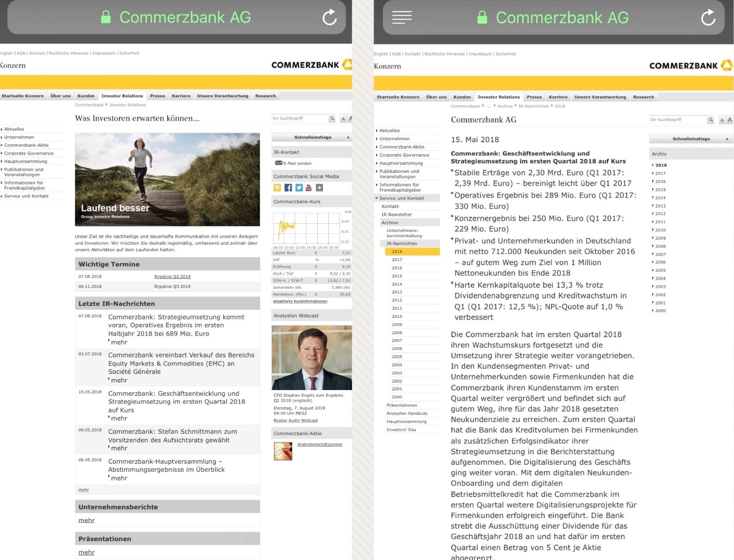This screenshot has width=734, height=560.
Task: Click the small A font-size icon on the left page
Action: point(343,119)
